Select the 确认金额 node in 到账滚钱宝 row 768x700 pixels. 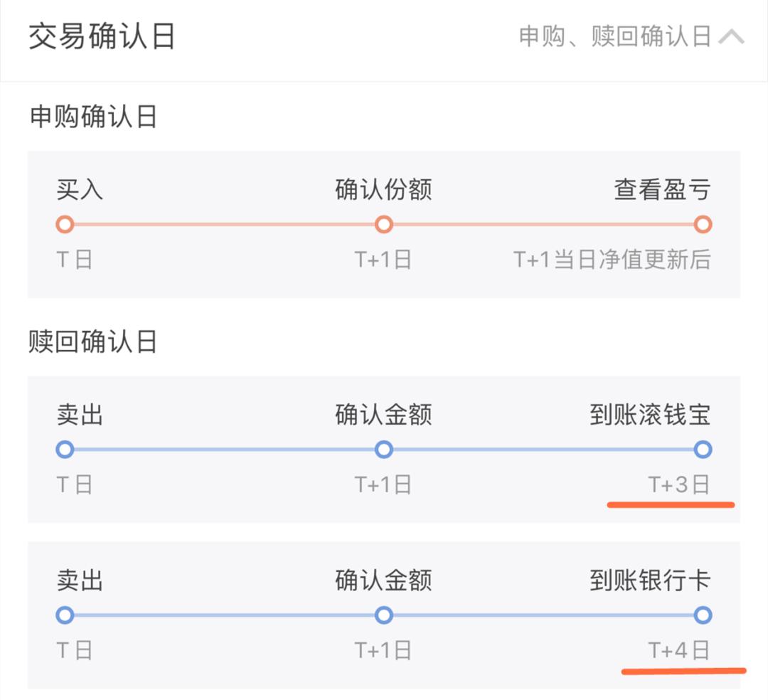(x=384, y=450)
